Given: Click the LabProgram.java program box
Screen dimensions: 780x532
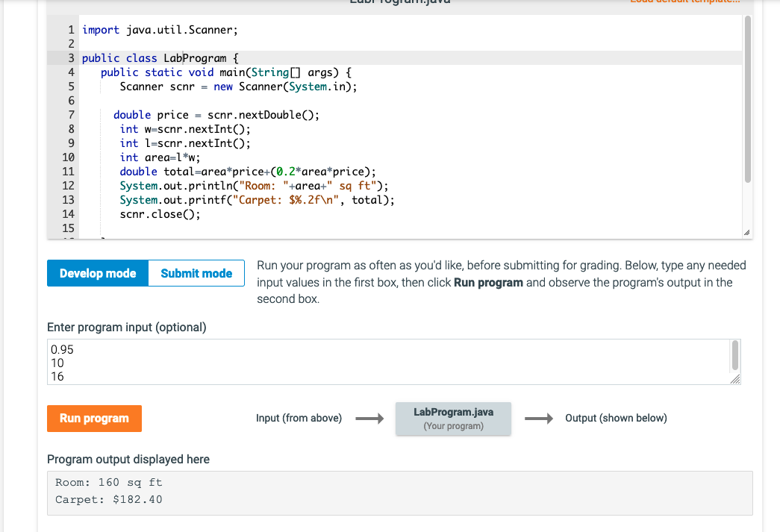Looking at the screenshot, I should [453, 419].
